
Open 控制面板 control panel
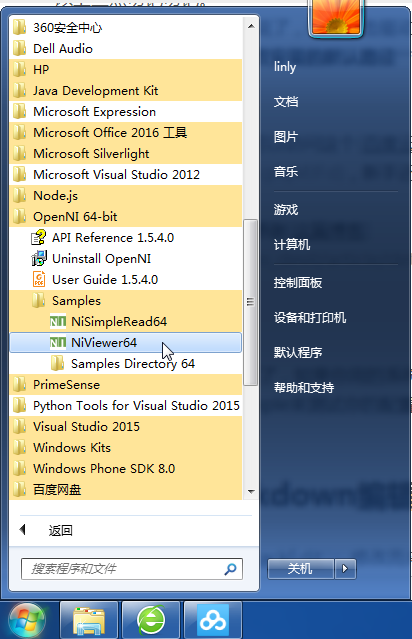[298, 283]
